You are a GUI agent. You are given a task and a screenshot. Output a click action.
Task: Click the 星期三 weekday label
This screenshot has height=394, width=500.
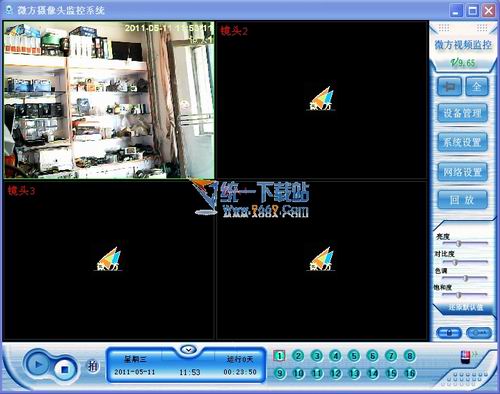[x=135, y=359]
